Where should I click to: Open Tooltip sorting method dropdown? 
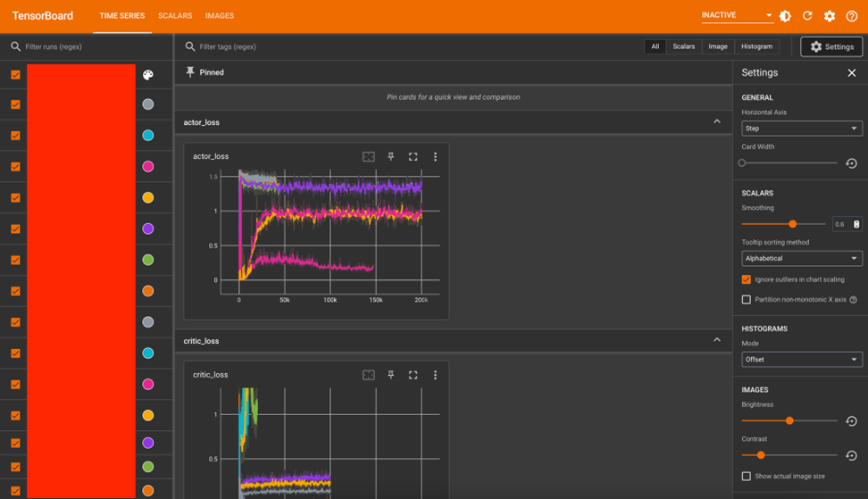click(801, 259)
